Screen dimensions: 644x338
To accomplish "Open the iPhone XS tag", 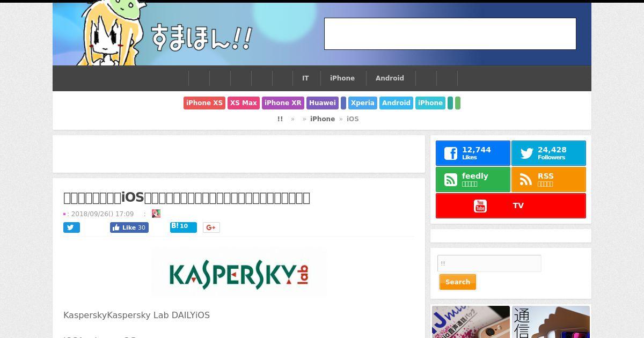I will 204,103.
